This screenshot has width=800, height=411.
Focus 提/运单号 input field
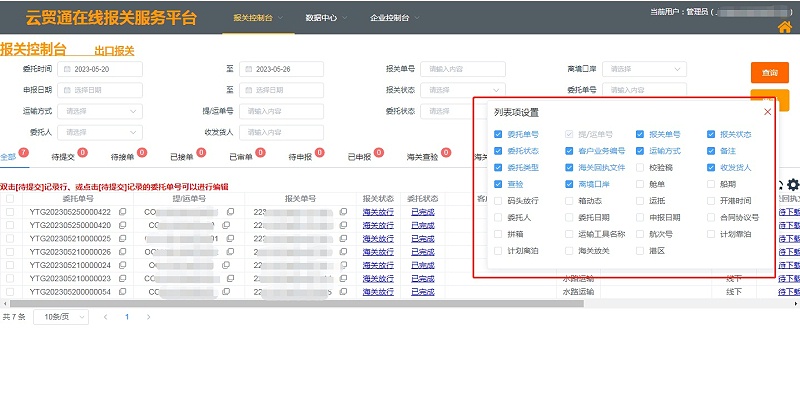pos(281,111)
